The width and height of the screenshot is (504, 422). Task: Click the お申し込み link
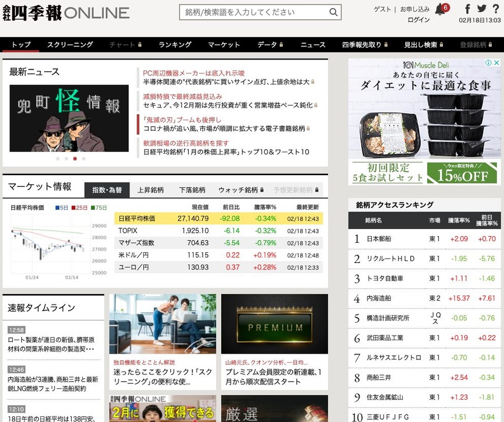point(414,10)
